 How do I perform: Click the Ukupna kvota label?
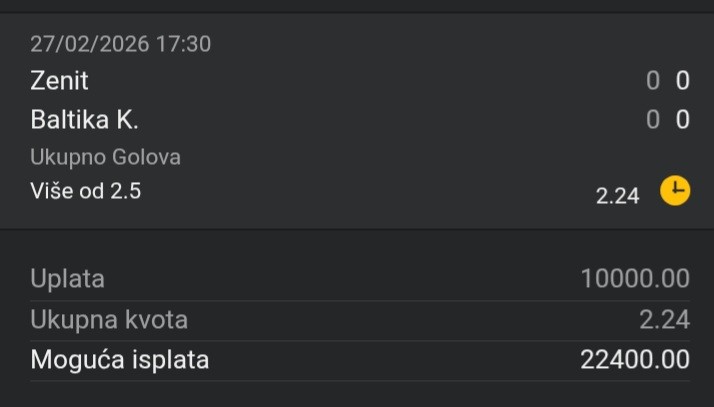tap(109, 320)
